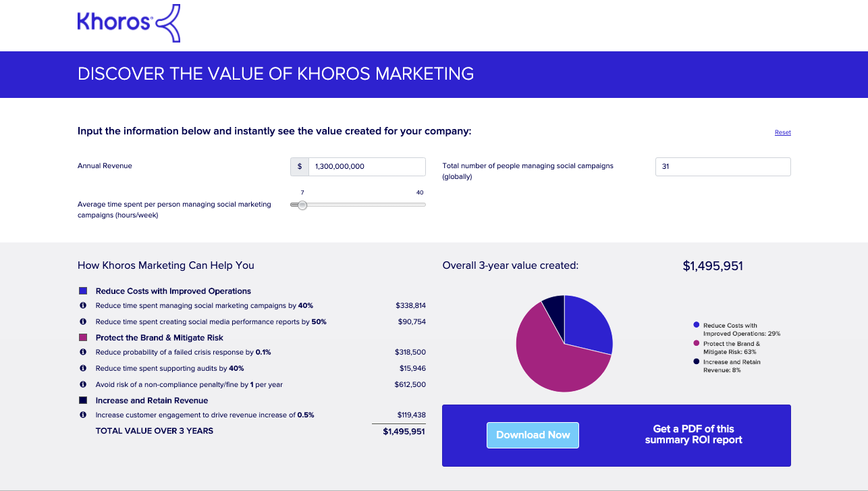The height and width of the screenshot is (491, 868).
Task: Click the large $1,495,951 overall value heading
Action: [x=713, y=266]
